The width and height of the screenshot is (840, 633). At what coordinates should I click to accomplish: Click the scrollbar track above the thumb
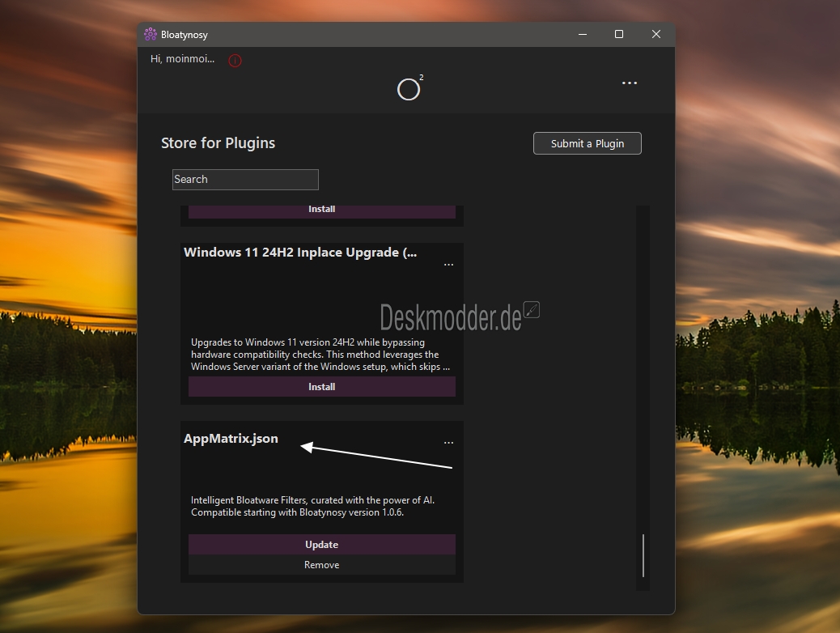coord(643,364)
